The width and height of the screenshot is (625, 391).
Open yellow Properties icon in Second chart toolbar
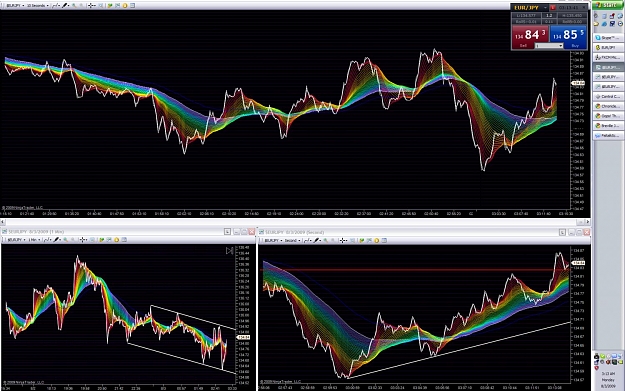(377, 240)
